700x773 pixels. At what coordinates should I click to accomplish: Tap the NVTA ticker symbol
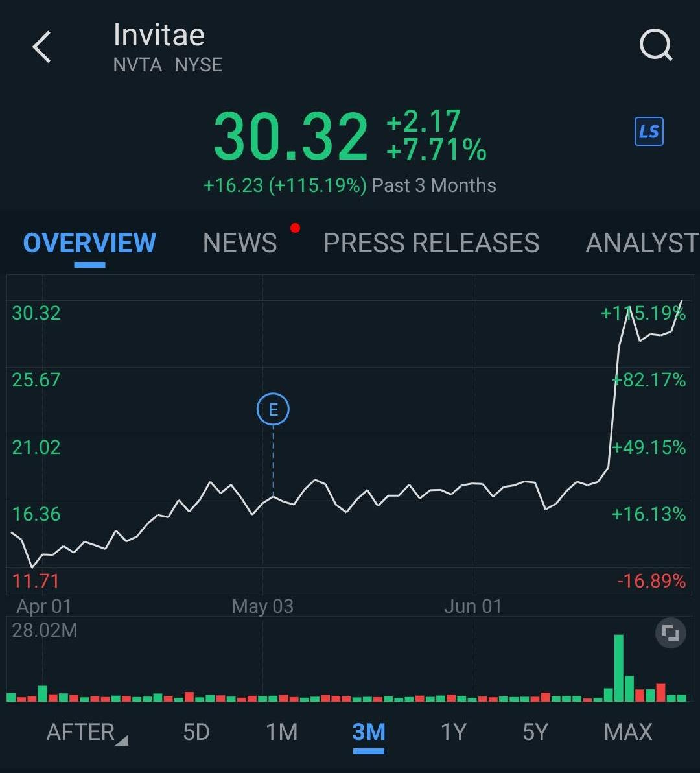[x=137, y=65]
